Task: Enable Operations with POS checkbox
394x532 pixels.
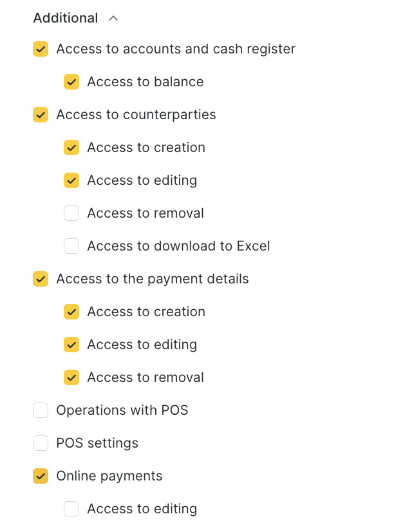Action: pyautogui.click(x=41, y=410)
